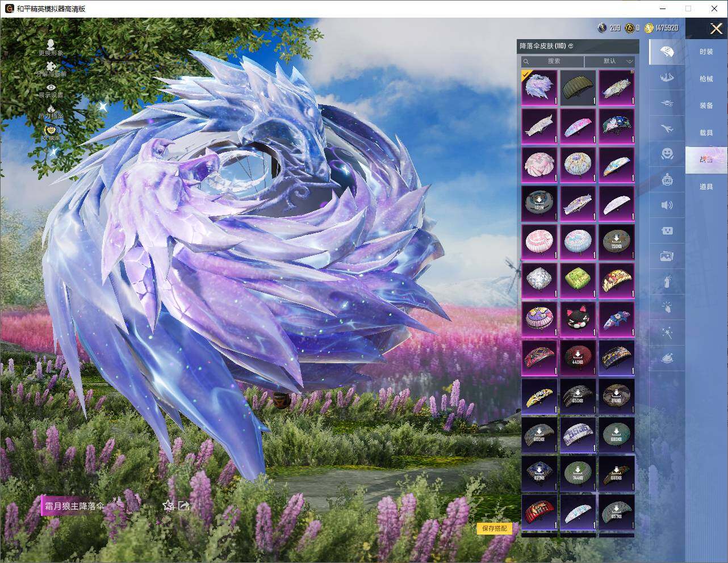Viewport: 728px width, 563px height.
Task: Select the drone category icon
Action: click(667, 103)
